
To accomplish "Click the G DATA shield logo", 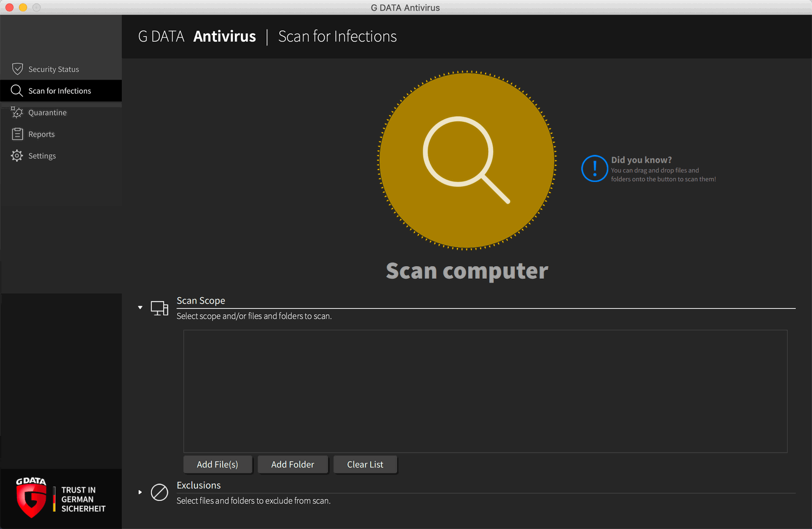I will [x=31, y=498].
